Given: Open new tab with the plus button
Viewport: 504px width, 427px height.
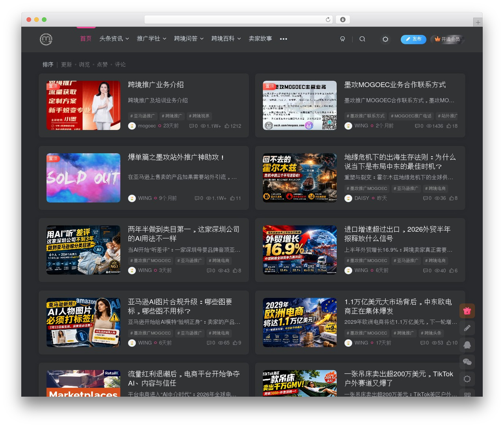Looking at the screenshot, I should [x=478, y=22].
